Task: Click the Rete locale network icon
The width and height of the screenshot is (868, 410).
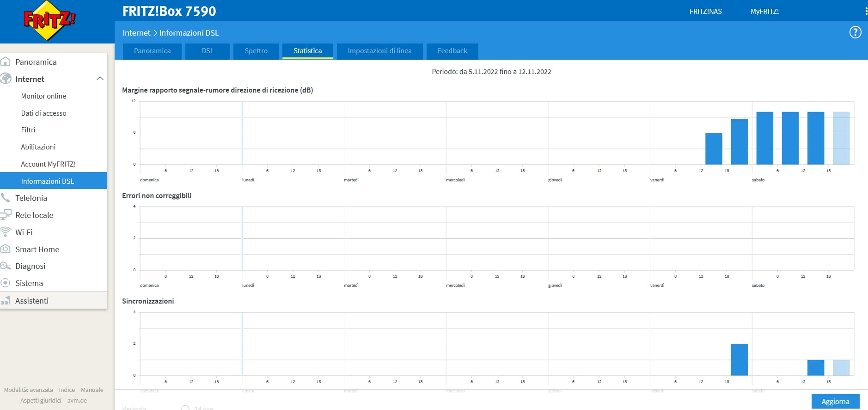Action: coord(6,215)
